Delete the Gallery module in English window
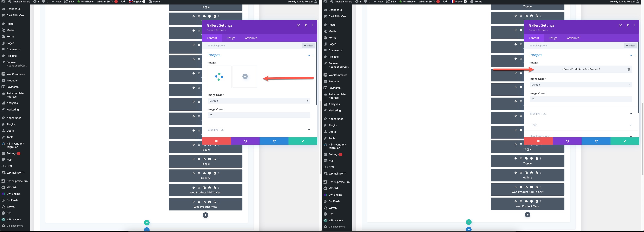Viewport: 644px width, 232px height. click(215, 173)
